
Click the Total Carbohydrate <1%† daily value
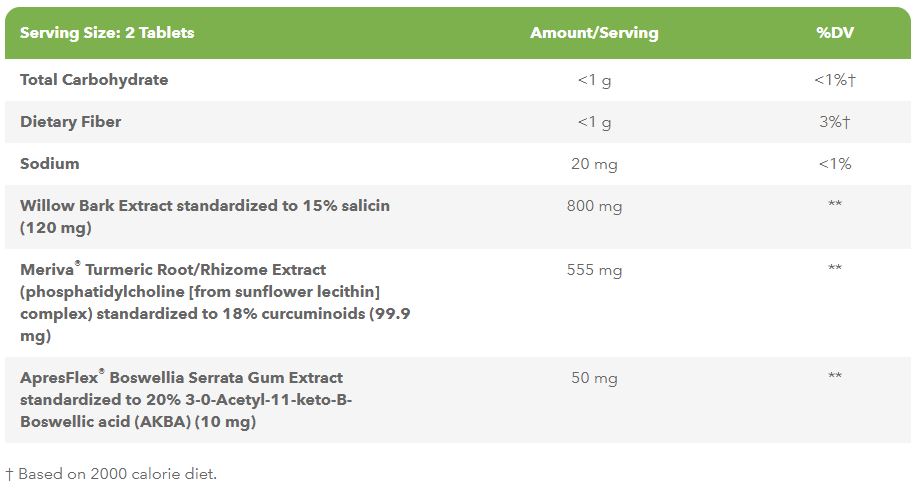pyautogui.click(x=835, y=80)
